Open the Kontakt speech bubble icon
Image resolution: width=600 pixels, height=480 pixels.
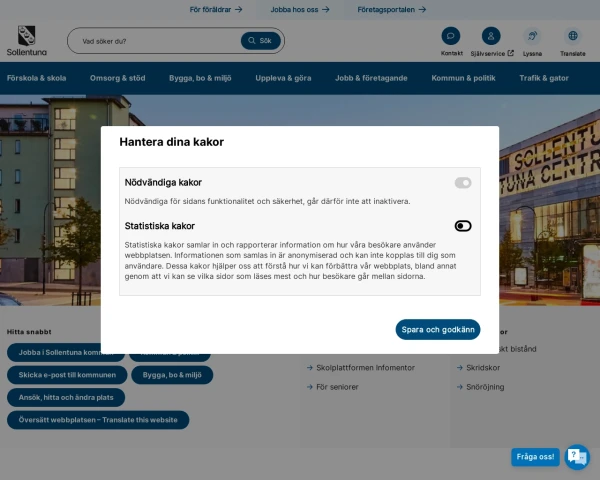[x=451, y=36]
